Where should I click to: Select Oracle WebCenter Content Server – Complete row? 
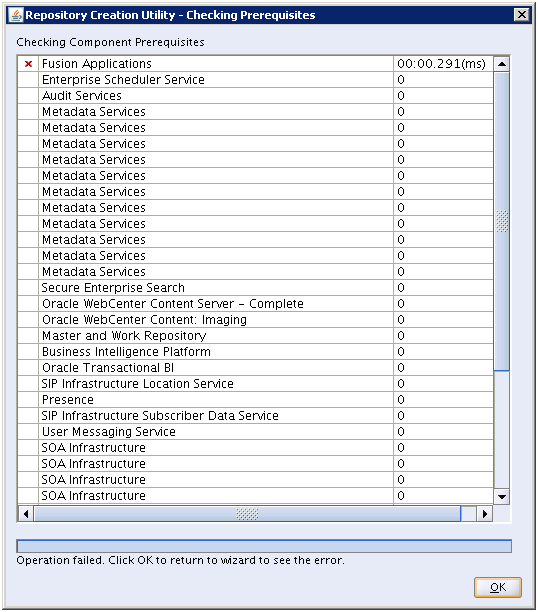tap(255, 304)
